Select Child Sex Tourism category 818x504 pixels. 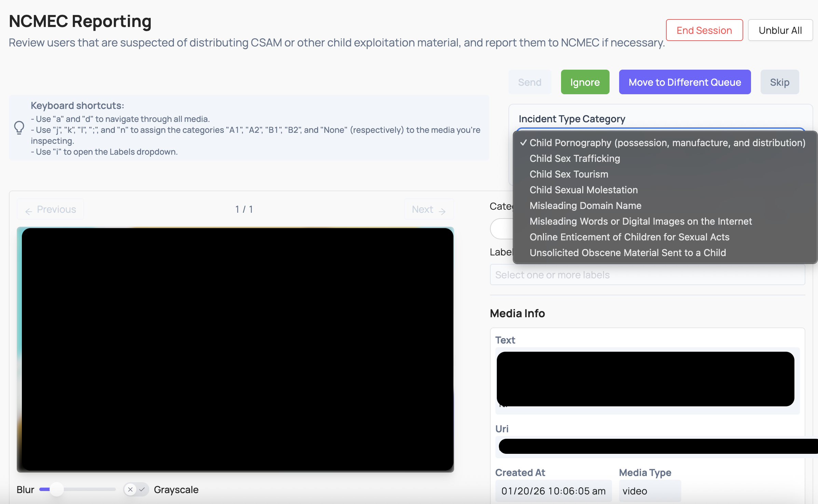(x=568, y=174)
